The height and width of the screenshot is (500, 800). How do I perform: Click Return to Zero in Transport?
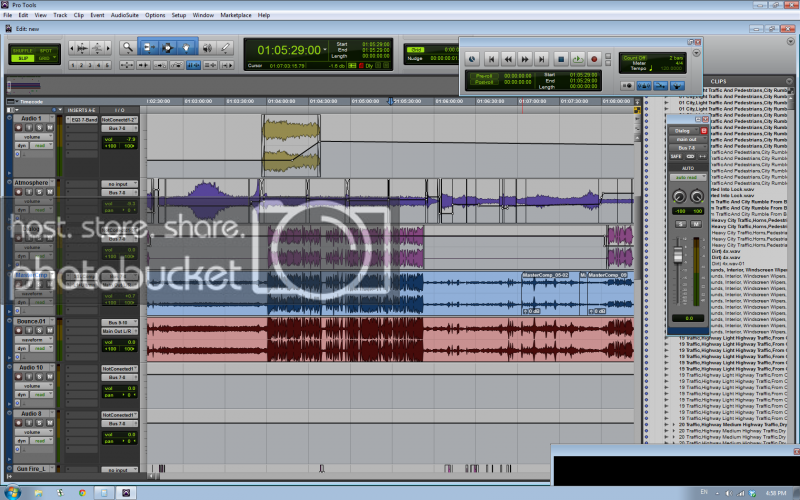point(491,59)
